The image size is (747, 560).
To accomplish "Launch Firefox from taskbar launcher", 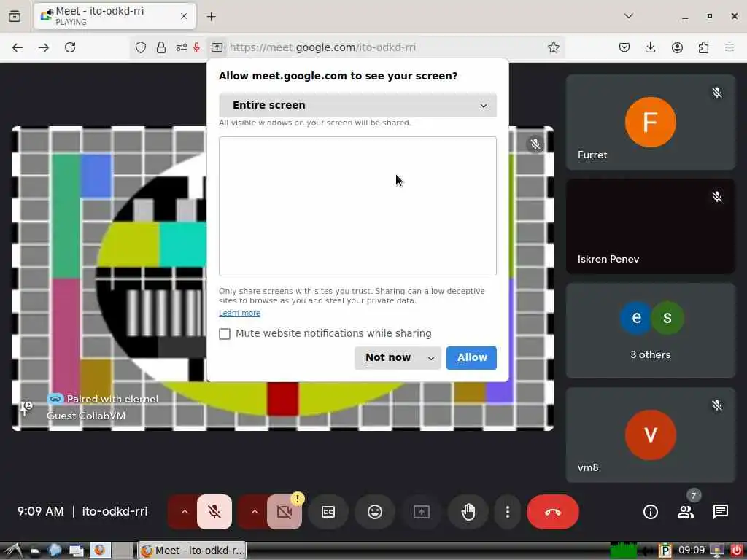I will (x=100, y=551).
